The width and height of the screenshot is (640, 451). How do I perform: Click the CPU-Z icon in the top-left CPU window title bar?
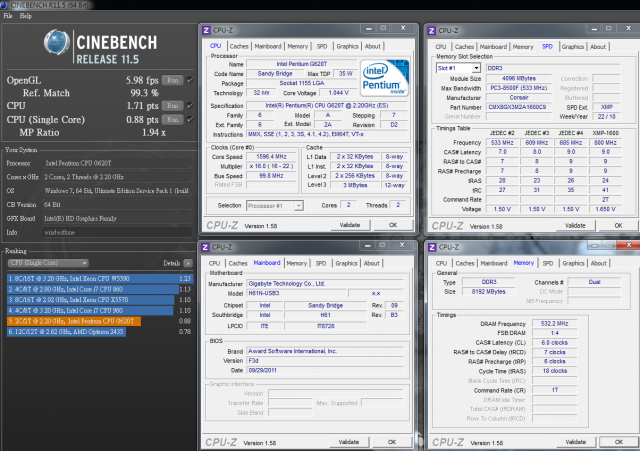click(x=206, y=30)
